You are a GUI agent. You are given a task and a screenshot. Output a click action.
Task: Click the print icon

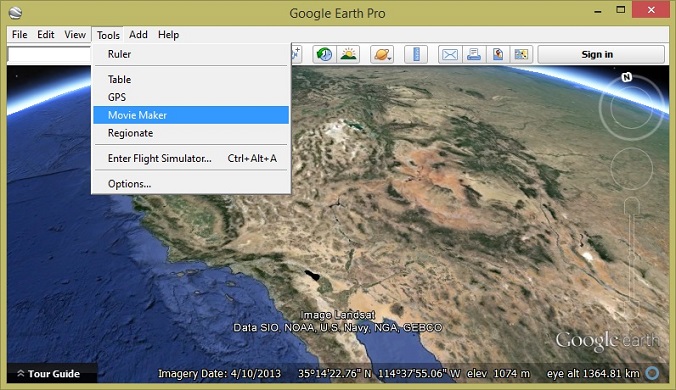[474, 54]
